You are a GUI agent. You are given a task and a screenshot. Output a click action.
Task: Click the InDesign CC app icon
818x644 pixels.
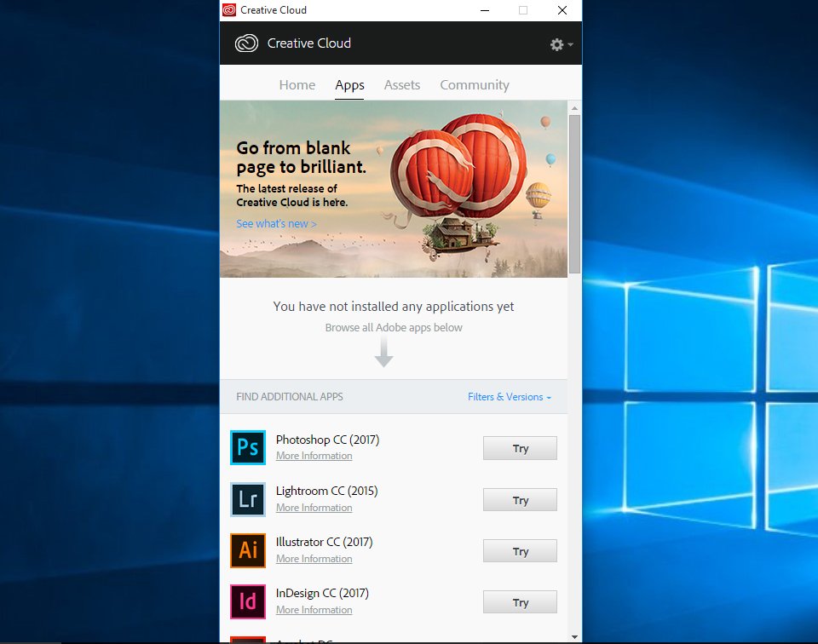coord(248,601)
